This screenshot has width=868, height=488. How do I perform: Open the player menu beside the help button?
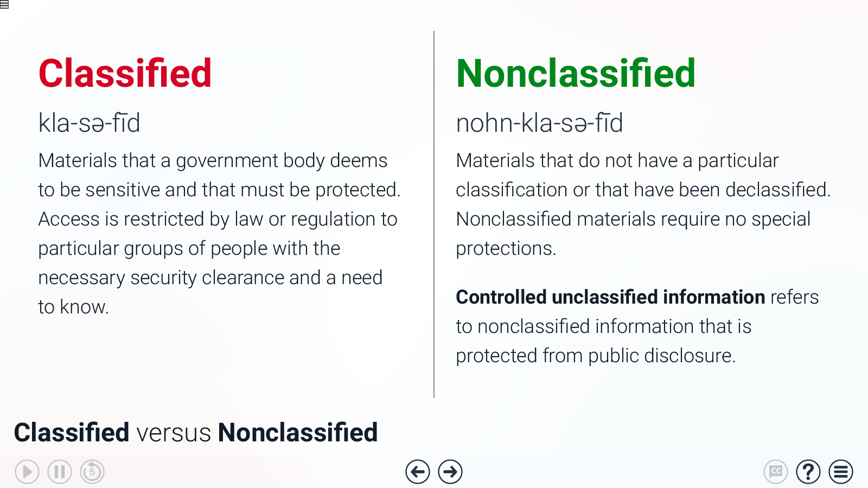[840, 471]
